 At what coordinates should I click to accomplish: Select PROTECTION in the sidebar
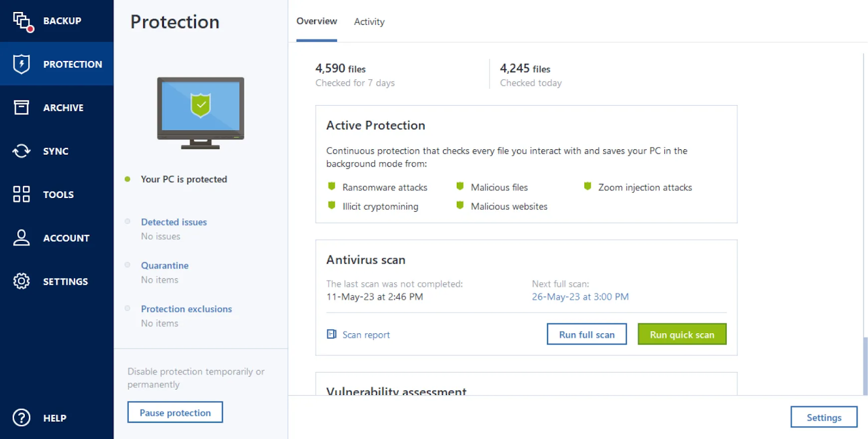57,64
